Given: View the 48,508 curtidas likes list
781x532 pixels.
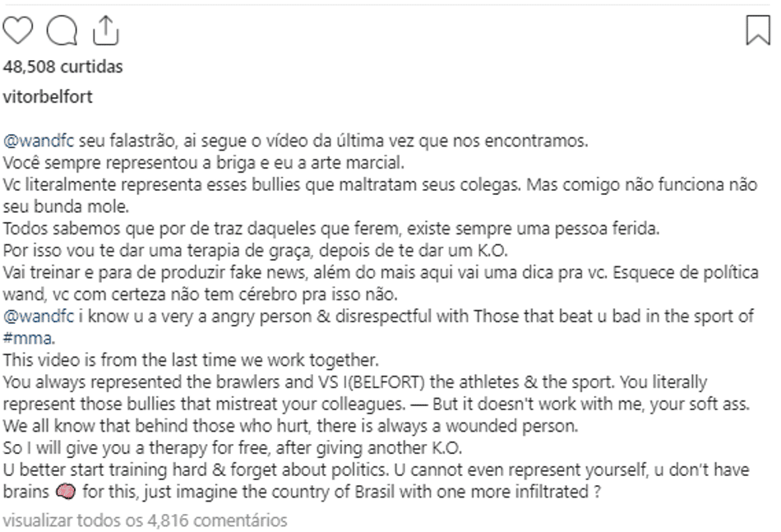Looking at the screenshot, I should point(62,67).
